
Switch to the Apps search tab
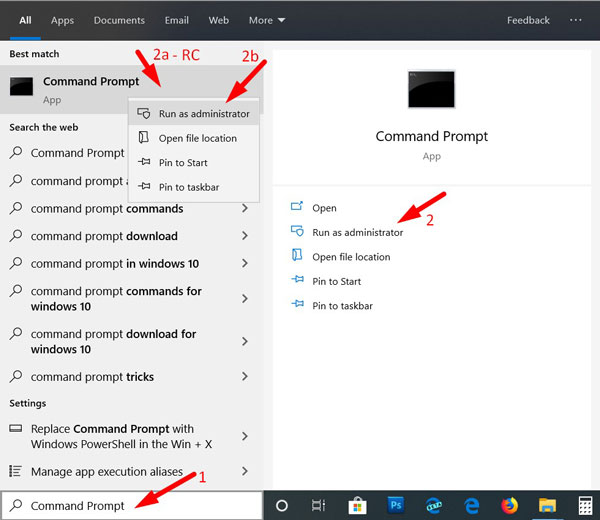(x=62, y=20)
